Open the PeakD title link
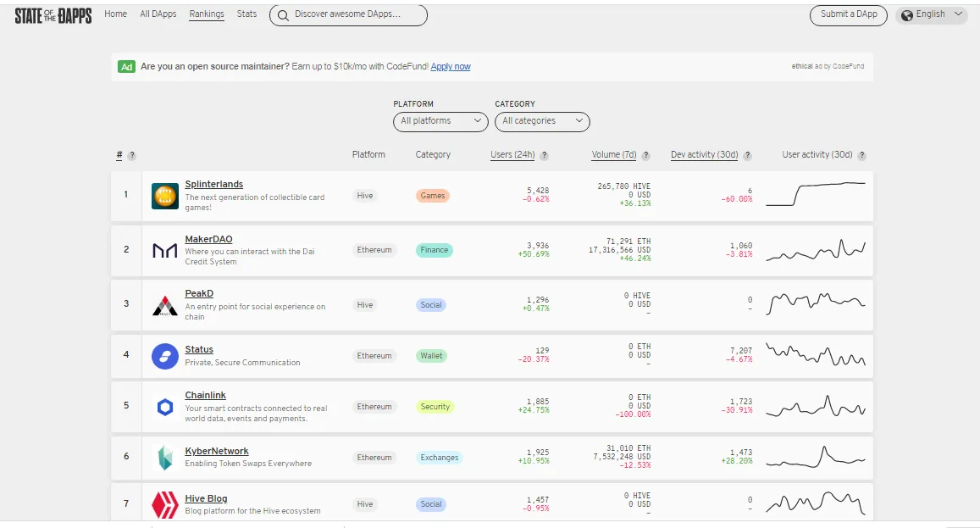Image resolution: width=980 pixels, height=528 pixels. coord(199,293)
